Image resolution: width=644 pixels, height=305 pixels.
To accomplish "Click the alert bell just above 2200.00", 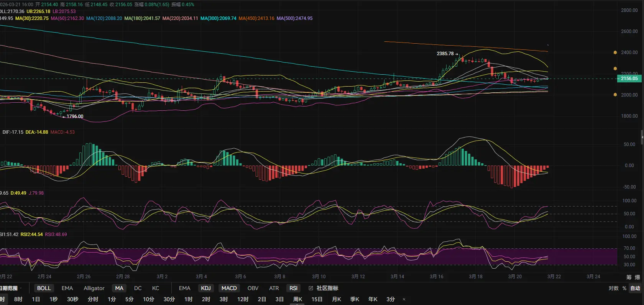I will pyautogui.click(x=615, y=69).
